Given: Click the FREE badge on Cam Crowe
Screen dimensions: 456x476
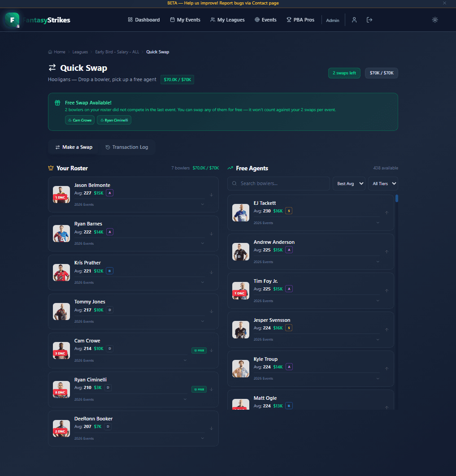Looking at the screenshot, I should 199,351.
